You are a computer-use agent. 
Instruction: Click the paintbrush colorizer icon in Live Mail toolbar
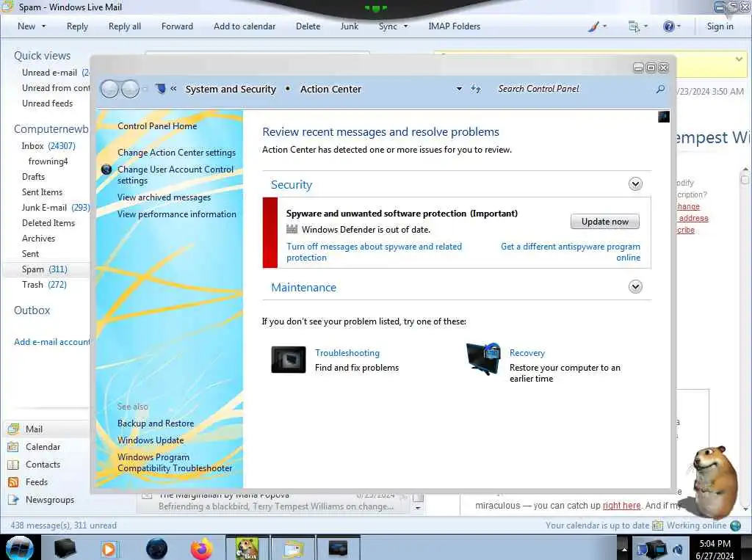pyautogui.click(x=593, y=27)
